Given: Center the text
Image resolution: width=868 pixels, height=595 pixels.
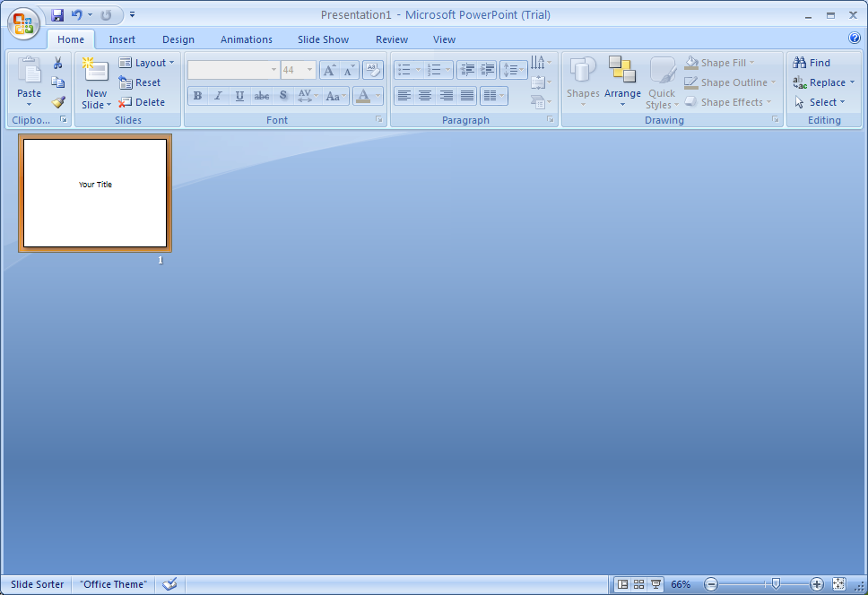Looking at the screenshot, I should [425, 96].
